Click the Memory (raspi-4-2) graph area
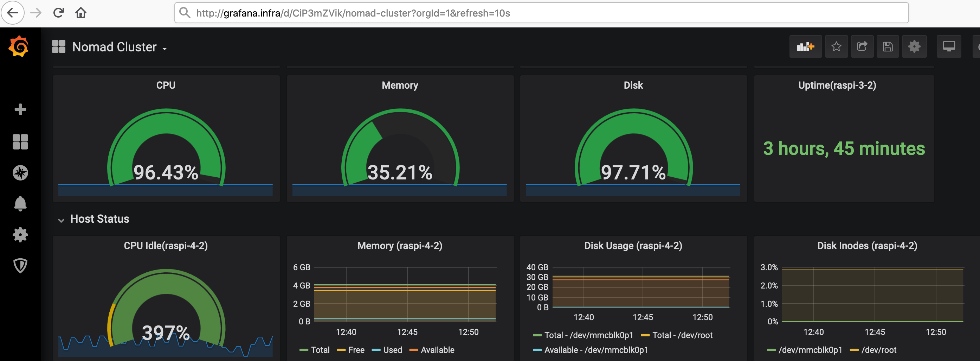The image size is (980, 361). point(405,294)
